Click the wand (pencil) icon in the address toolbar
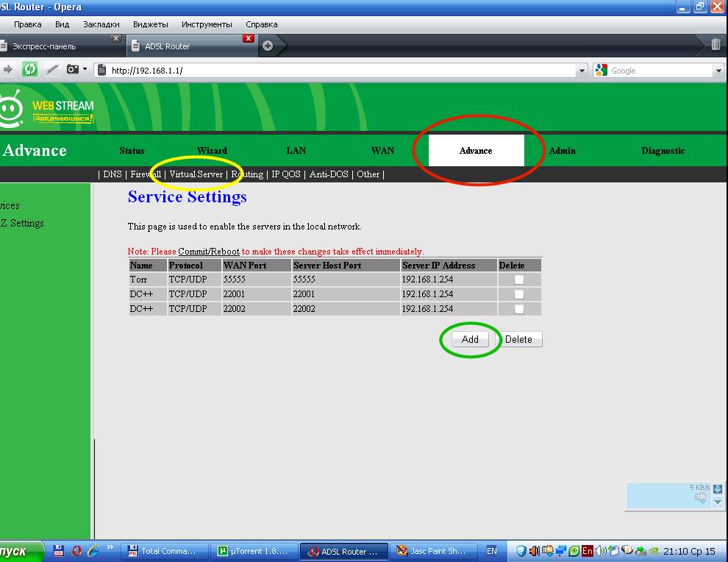The image size is (728, 562). click(x=51, y=70)
